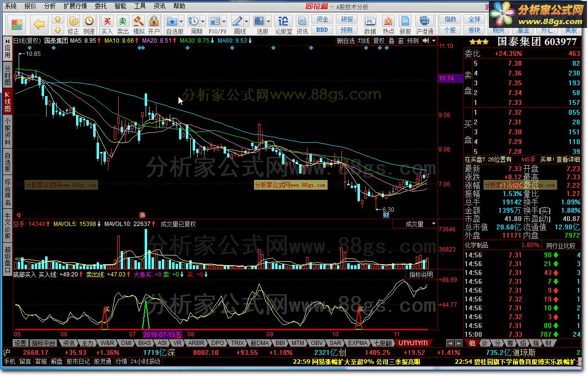Select the EXPMA indicator tab
588x376 pixels.
[x=358, y=343]
